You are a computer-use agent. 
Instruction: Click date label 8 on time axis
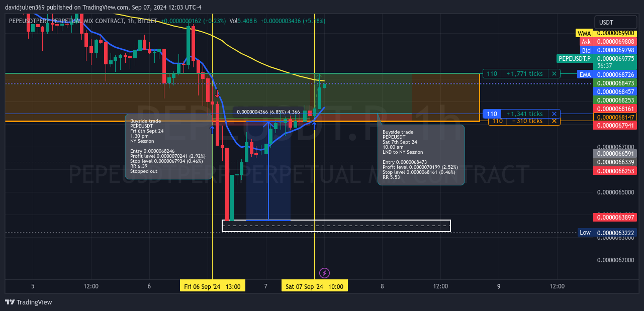pos(382,286)
